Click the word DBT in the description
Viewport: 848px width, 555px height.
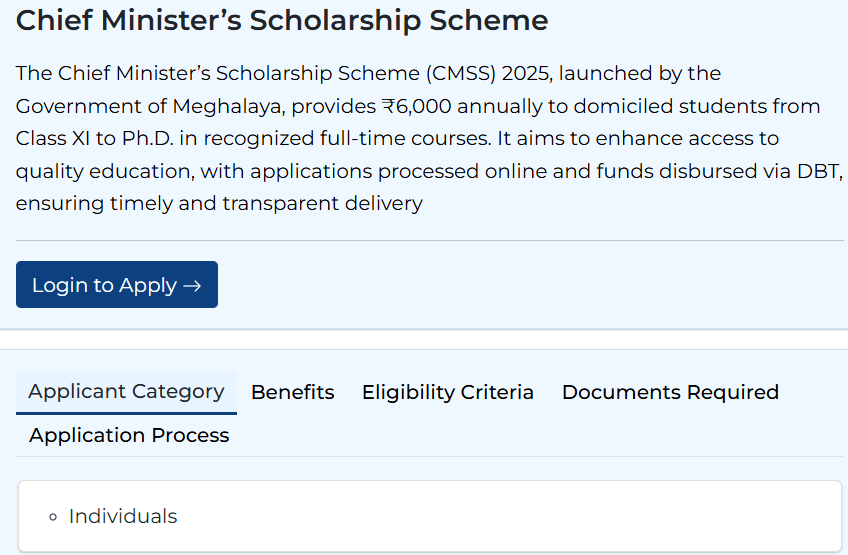click(818, 171)
